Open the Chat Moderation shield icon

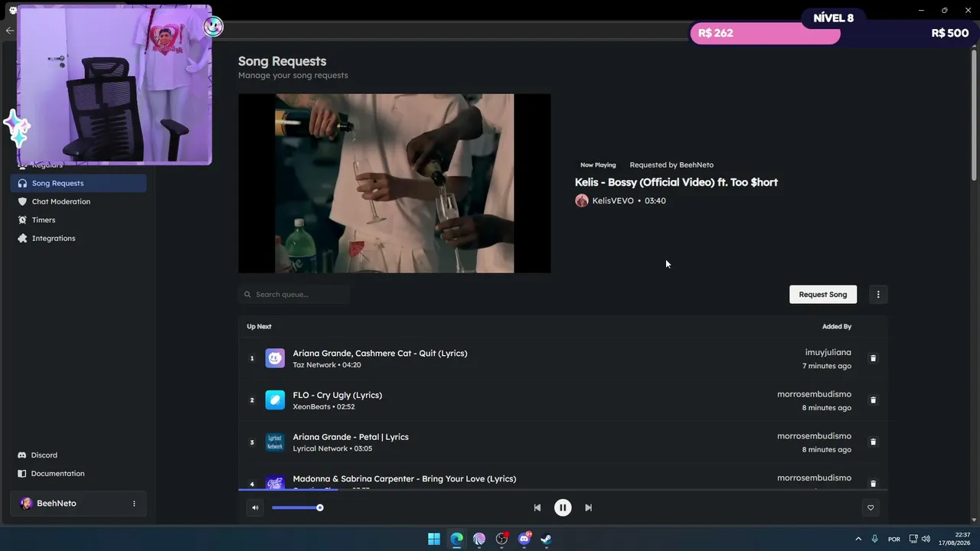click(22, 202)
